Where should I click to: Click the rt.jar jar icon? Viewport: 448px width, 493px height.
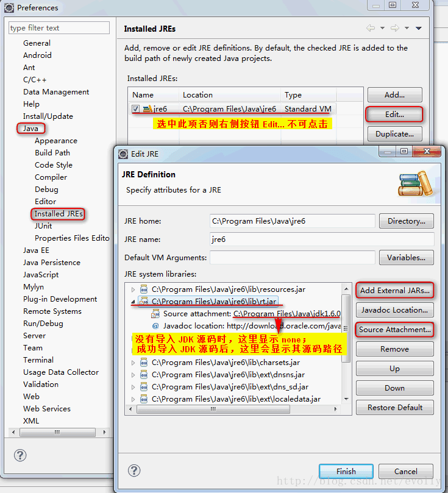[x=144, y=302]
